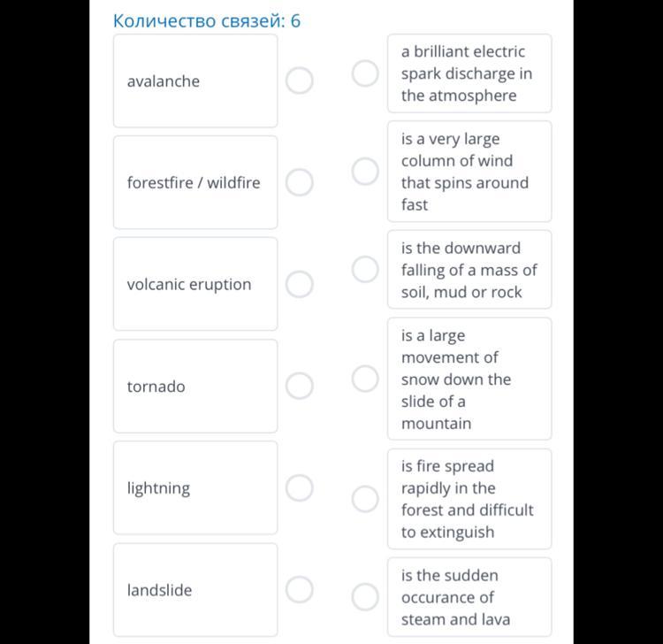Click circle beside 'large movement of snow' definition
This screenshot has height=644, width=663.
point(365,379)
